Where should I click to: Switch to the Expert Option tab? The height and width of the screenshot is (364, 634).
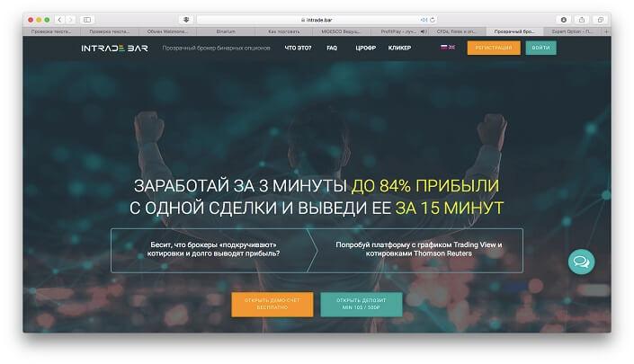pos(573,31)
